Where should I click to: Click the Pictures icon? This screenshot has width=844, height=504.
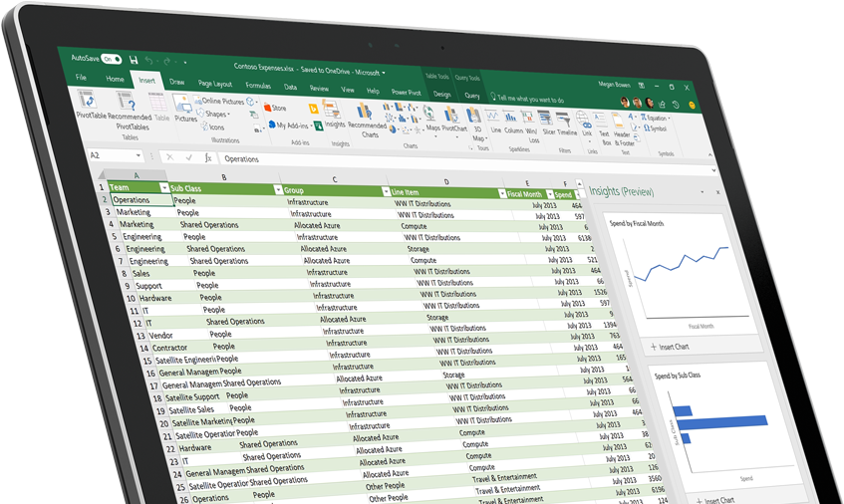[x=184, y=110]
